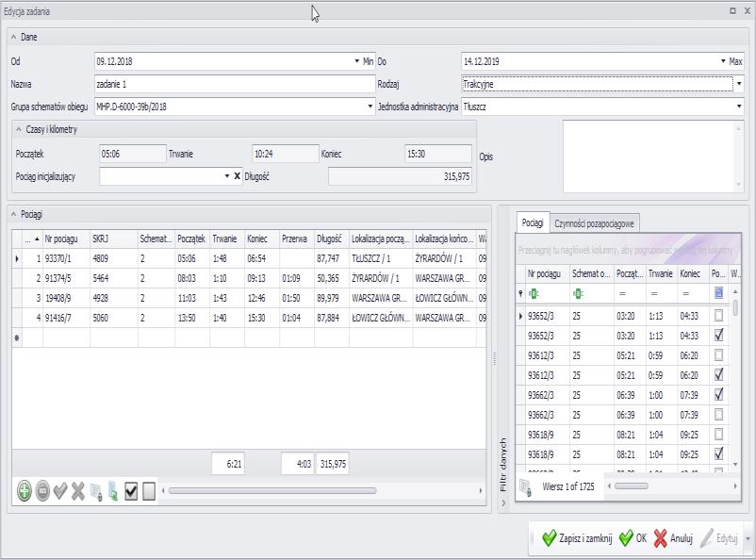Open the Od date dropdown
756x560 pixels.
[356, 61]
